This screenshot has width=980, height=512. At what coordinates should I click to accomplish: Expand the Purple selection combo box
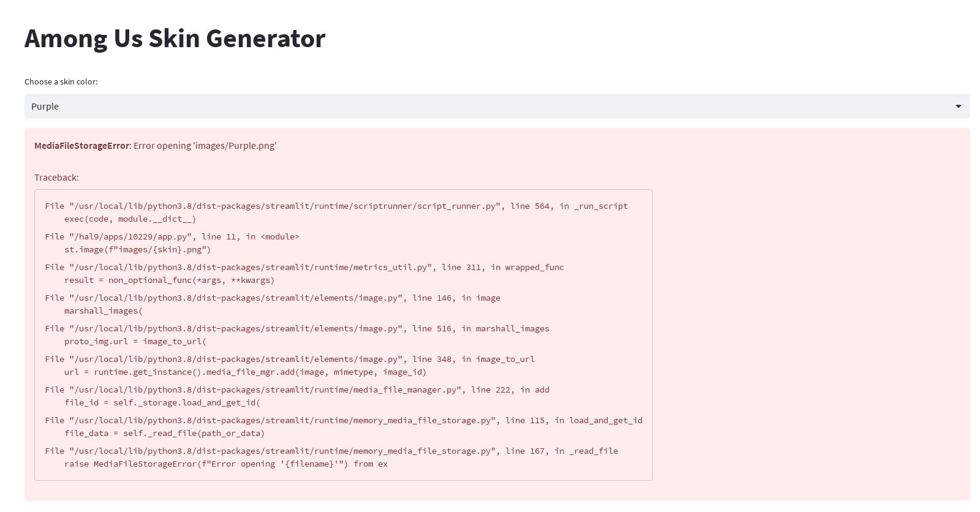click(490, 106)
